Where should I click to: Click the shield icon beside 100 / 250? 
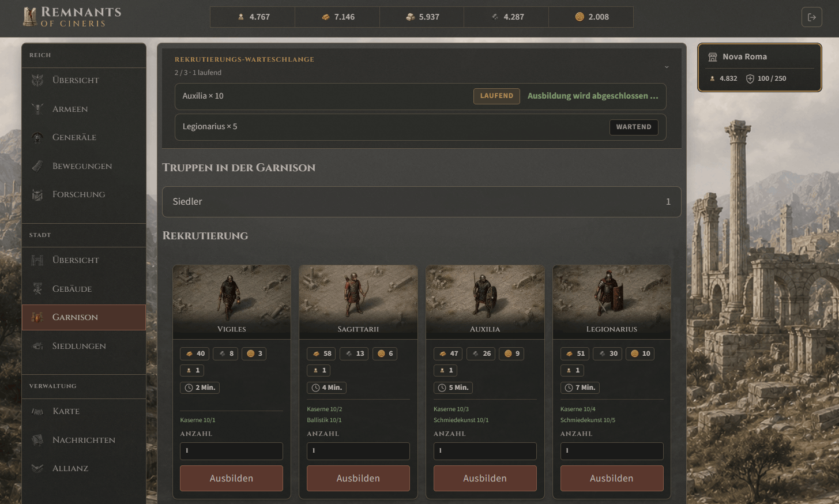tap(750, 79)
